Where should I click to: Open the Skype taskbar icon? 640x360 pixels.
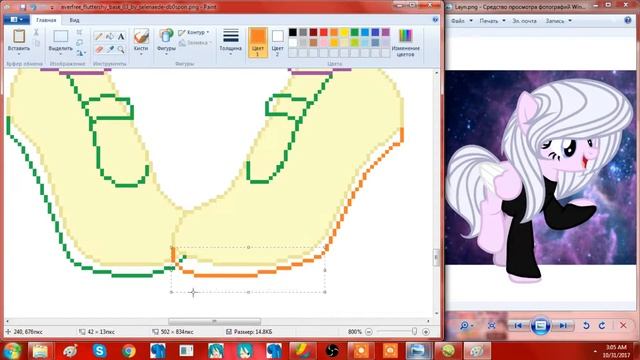click(100, 351)
